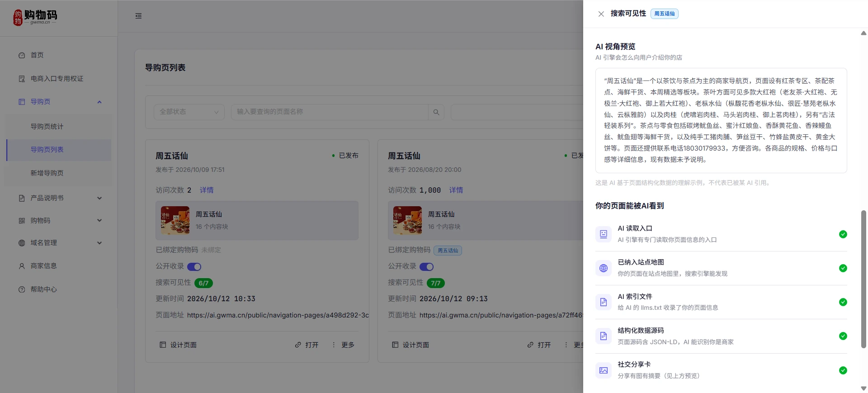Click green check beside 社交分享卡
868x393 pixels.
[843, 370]
